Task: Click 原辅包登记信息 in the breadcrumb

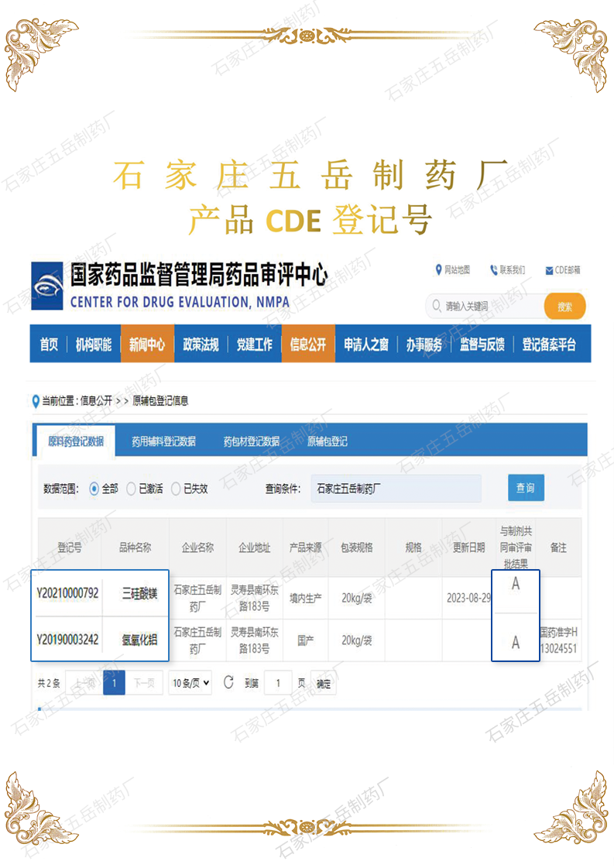Action: tap(160, 401)
